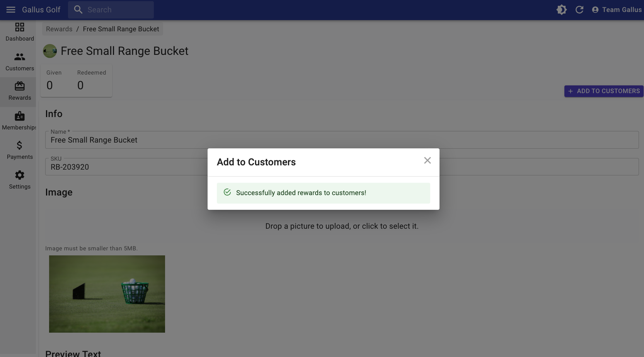Viewport: 644px width, 357px height.
Task: Go to Dashboard in sidebar
Action: click(x=20, y=32)
